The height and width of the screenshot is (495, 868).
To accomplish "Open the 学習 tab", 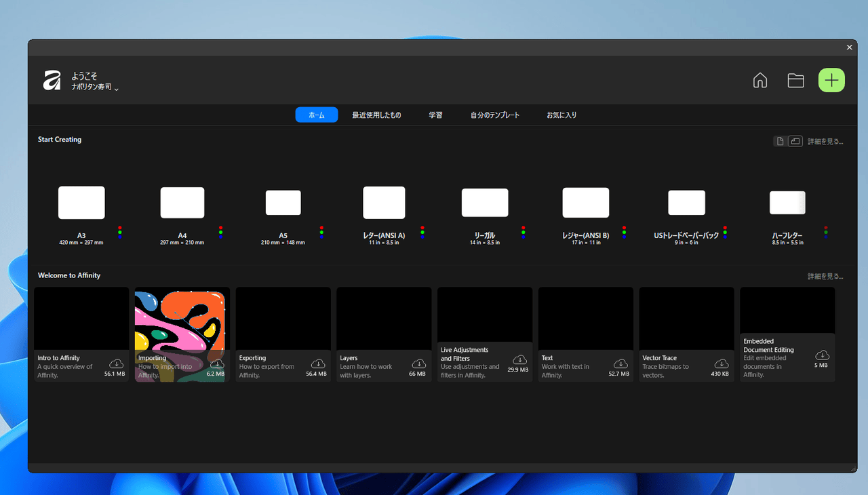I will click(435, 115).
